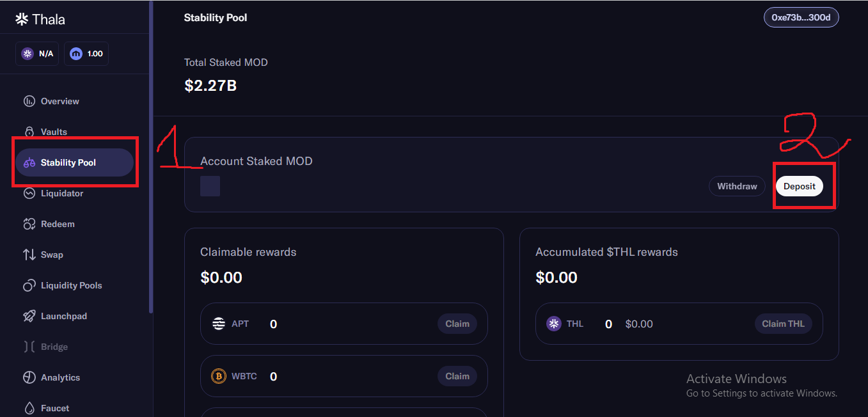
Task: Click the Overview chart icon in sidebar
Action: click(29, 101)
